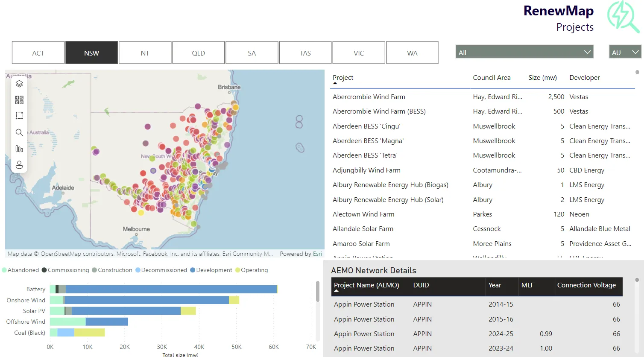644x357 pixels.
Task: Click the person/locate icon in the map toolbar
Action: tap(19, 165)
